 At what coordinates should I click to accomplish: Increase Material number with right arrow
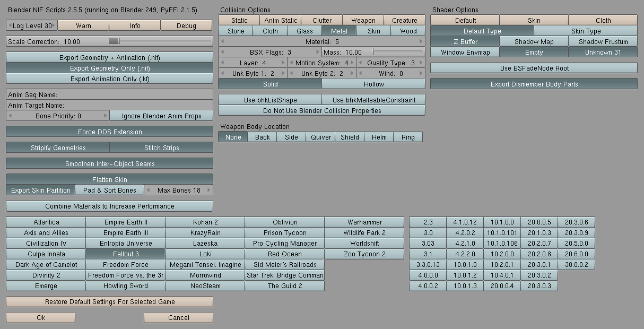tap(421, 41)
